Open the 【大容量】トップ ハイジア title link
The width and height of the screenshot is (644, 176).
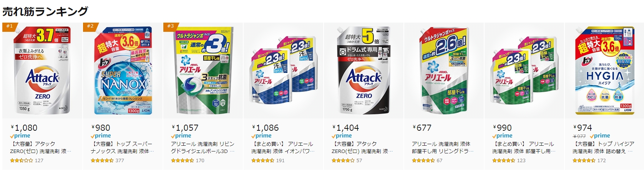(x=604, y=148)
